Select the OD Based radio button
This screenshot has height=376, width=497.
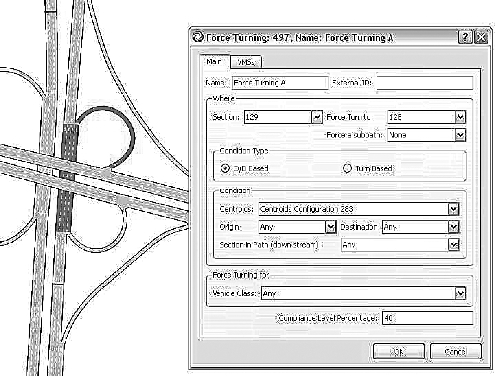tap(225, 168)
